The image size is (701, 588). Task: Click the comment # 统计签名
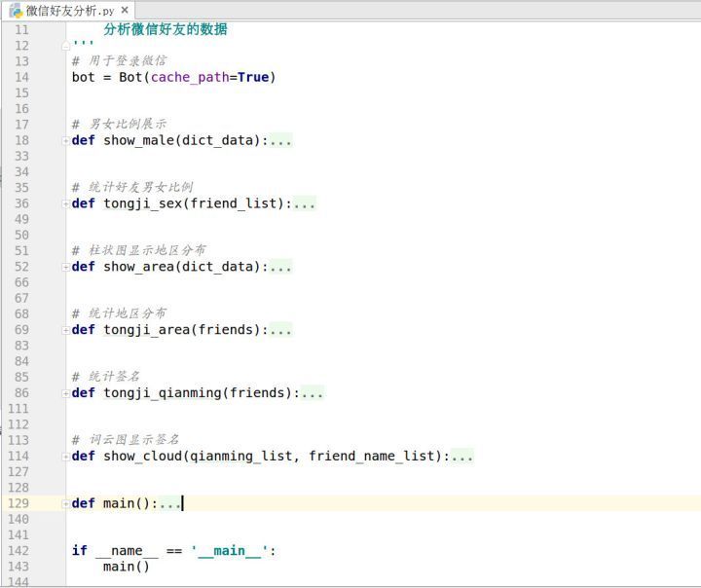[106, 377]
